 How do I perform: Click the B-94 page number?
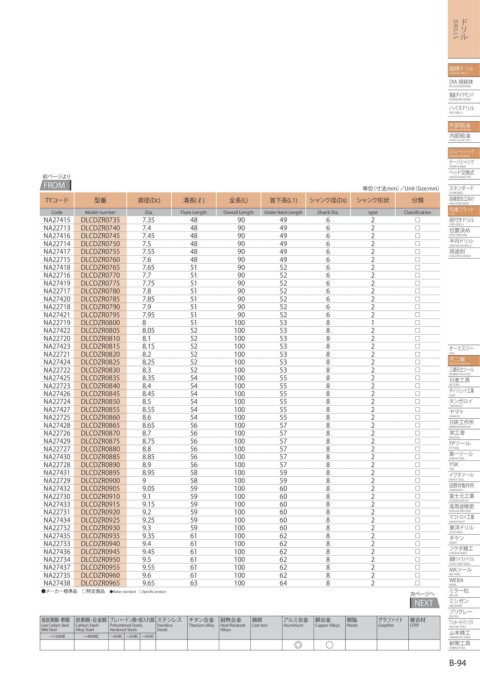tap(457, 664)
